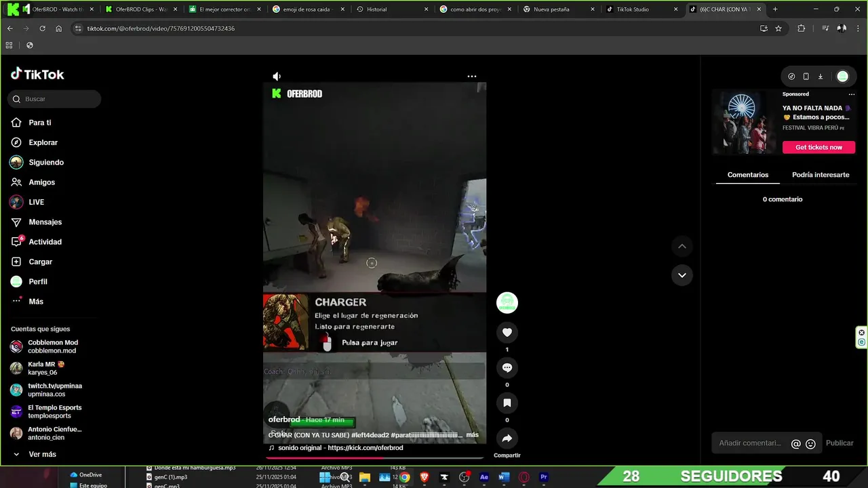
Task: Open the Para ti feed
Action: pos(40,123)
